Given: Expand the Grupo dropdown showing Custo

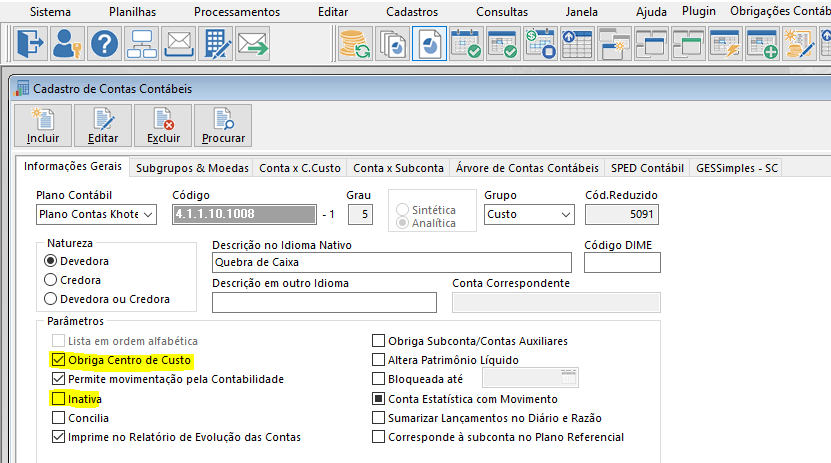Looking at the screenshot, I should click(566, 215).
